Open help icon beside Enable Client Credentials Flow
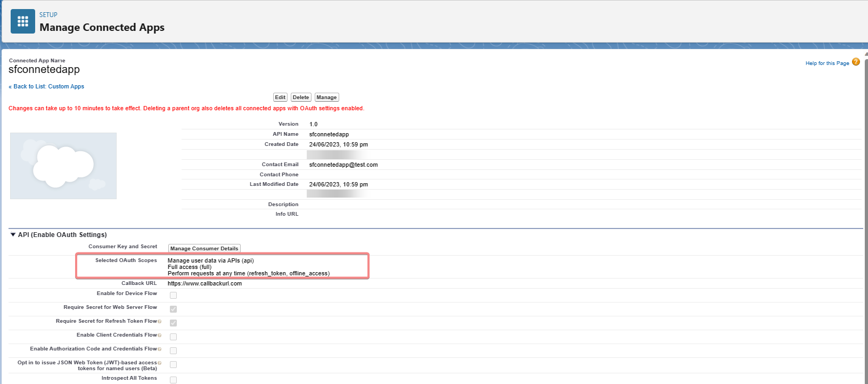 click(160, 336)
